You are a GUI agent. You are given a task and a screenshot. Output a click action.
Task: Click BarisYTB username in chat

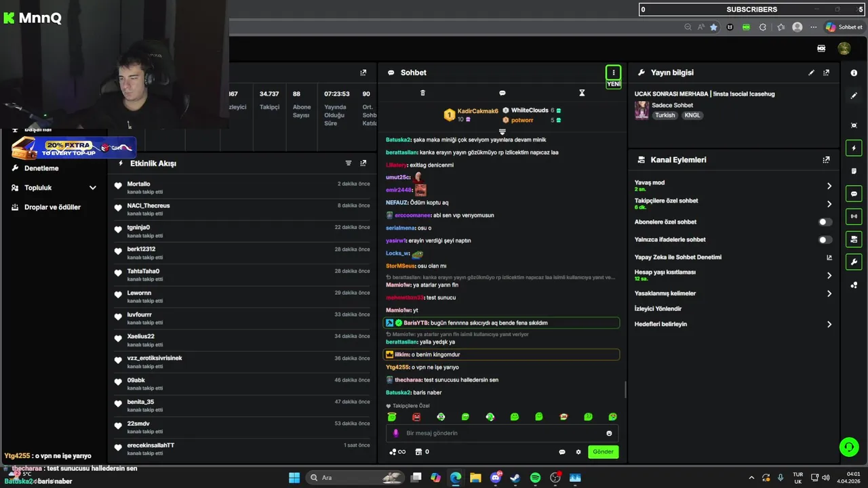tap(416, 323)
